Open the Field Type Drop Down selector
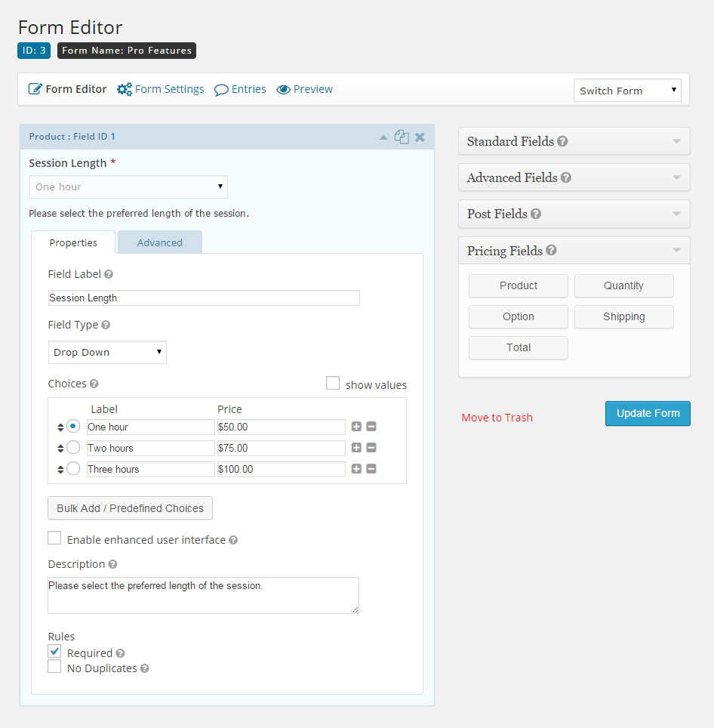 [x=107, y=353]
